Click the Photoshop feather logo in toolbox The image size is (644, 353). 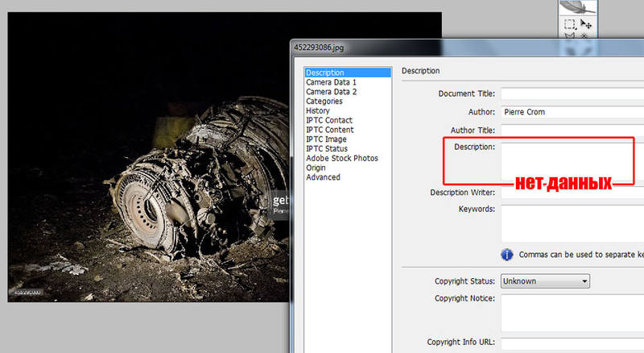pyautogui.click(x=578, y=7)
